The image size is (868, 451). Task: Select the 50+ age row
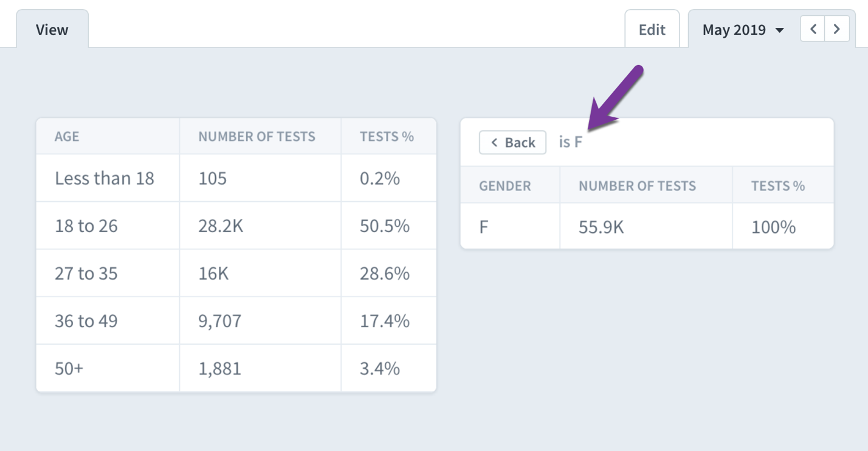(236, 368)
